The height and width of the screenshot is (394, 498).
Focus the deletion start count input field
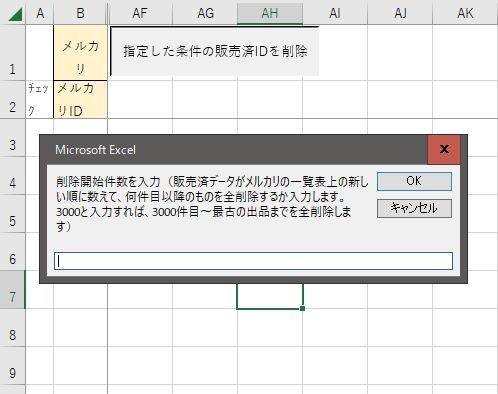point(253,261)
